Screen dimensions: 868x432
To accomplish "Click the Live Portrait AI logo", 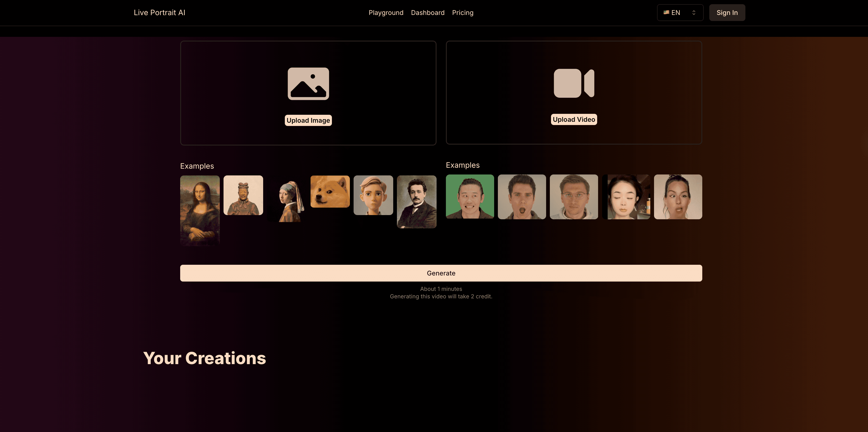I will pyautogui.click(x=159, y=12).
